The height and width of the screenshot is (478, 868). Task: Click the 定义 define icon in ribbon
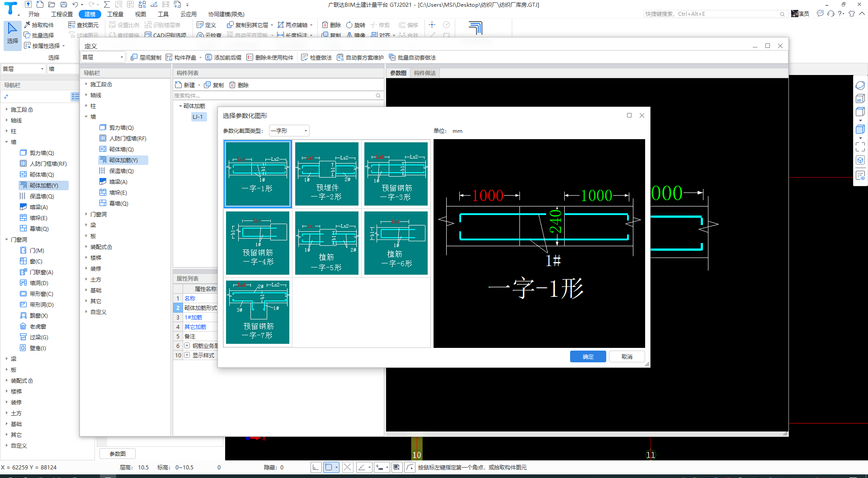200,25
